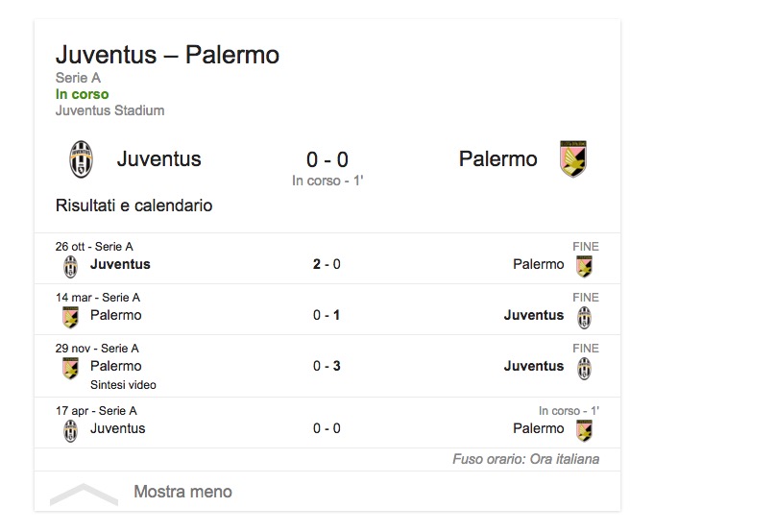
Task: Click Juventus crest in 14 mar match row
Action: (x=584, y=317)
